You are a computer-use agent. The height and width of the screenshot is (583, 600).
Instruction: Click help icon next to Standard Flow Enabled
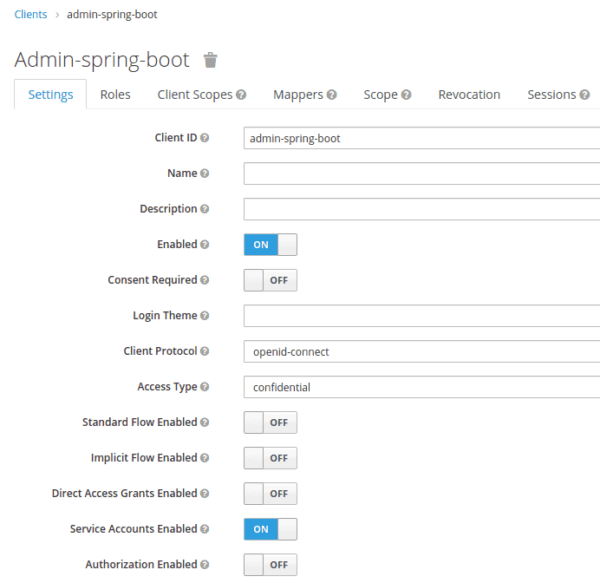point(205,423)
